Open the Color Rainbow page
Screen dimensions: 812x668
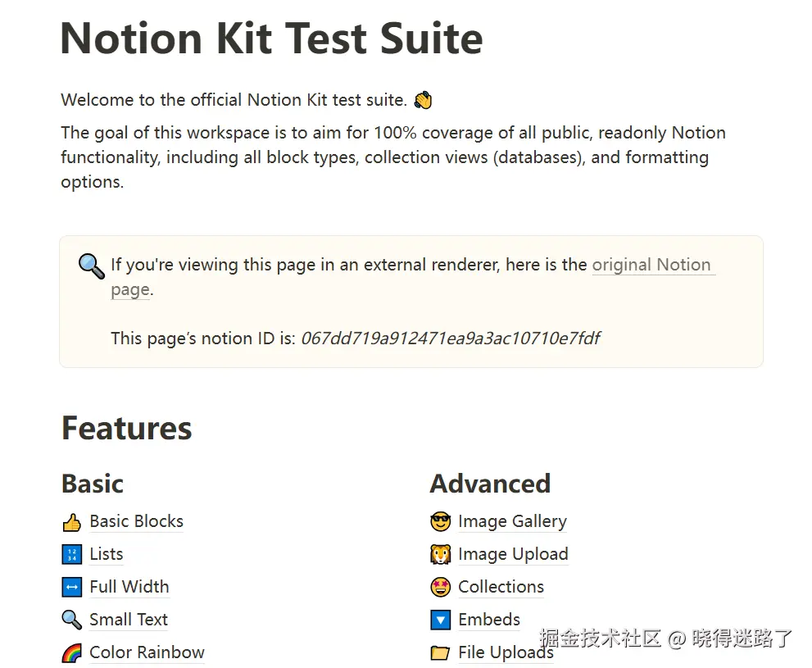[x=147, y=652]
